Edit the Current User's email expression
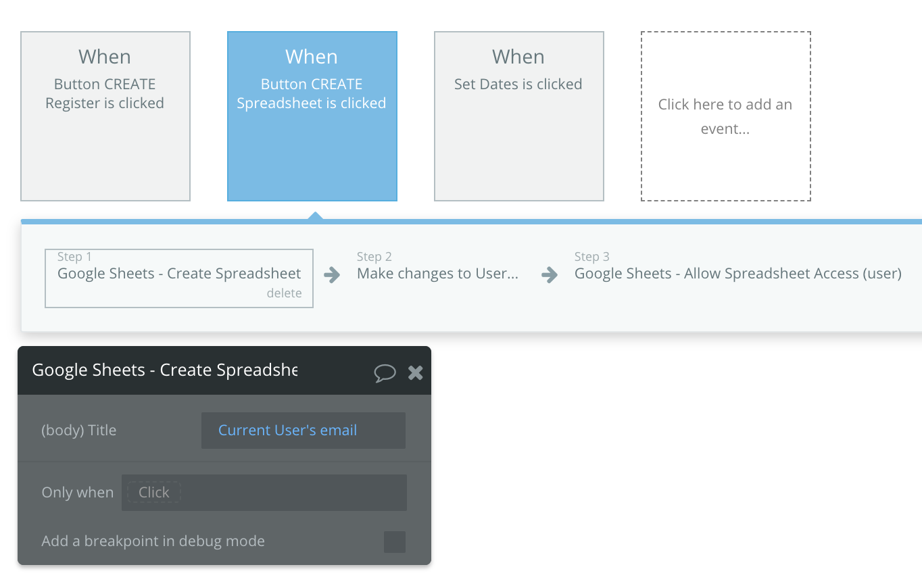The height and width of the screenshot is (588, 922). 304,431
